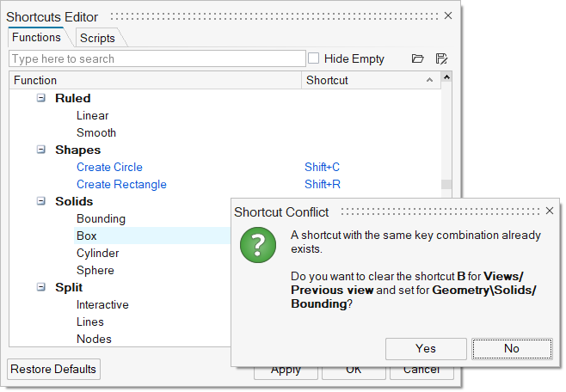Click the green question mark icon
Viewport: 566px width, 392px height.
[258, 245]
